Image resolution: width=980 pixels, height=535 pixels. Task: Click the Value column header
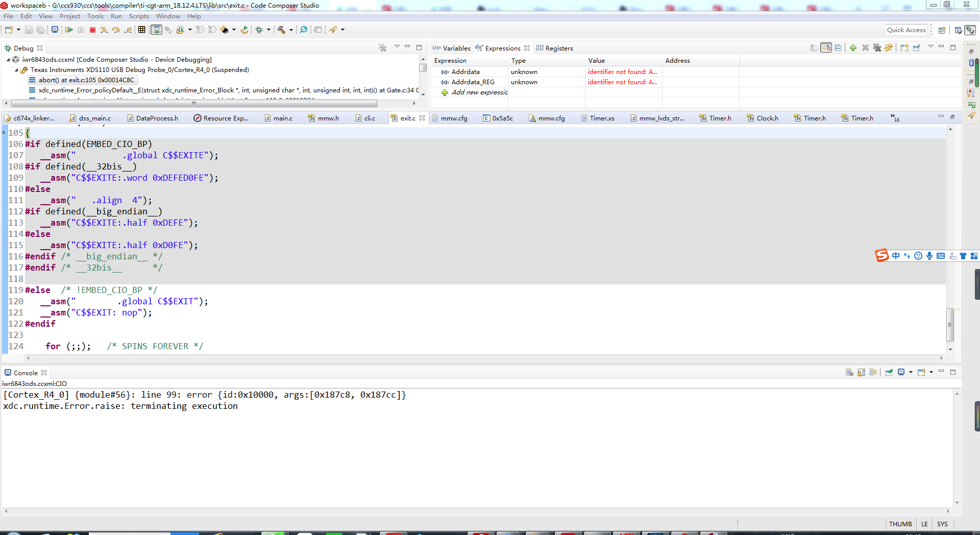point(623,61)
